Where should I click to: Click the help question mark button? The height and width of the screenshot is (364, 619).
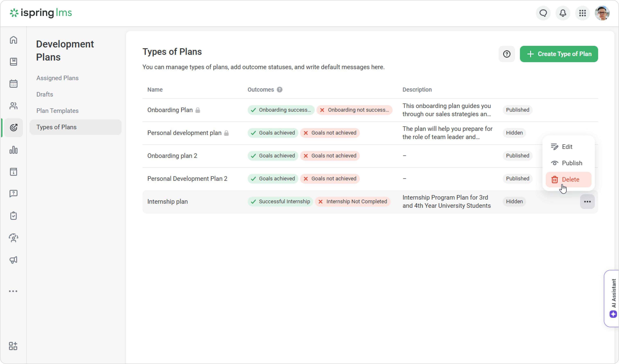pyautogui.click(x=506, y=54)
